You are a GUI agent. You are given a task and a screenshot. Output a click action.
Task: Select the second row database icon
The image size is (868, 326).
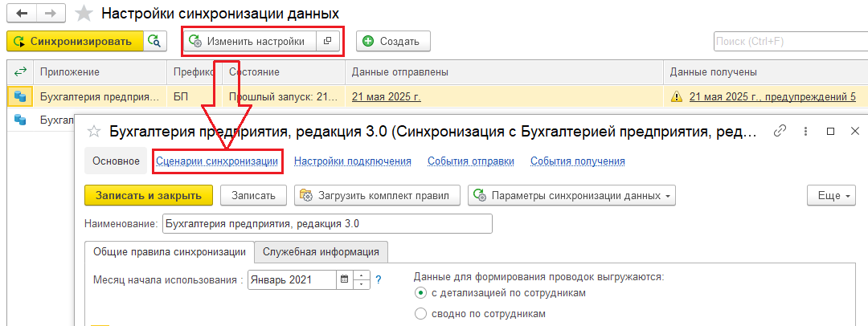[x=20, y=119]
